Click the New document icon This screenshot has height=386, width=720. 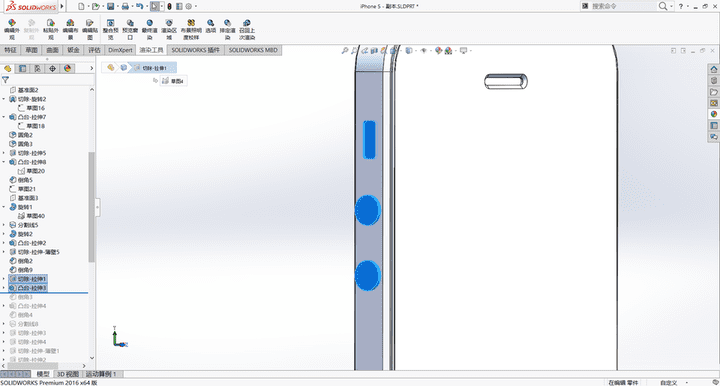click(x=81, y=6)
